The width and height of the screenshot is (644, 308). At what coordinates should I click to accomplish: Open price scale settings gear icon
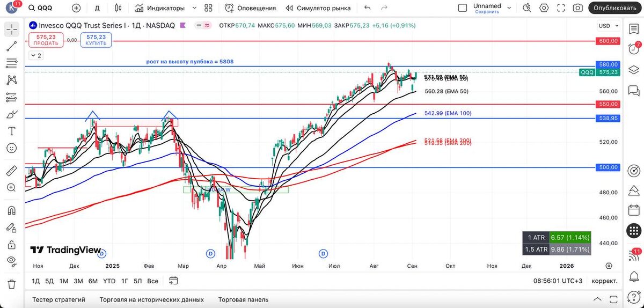pos(609,266)
